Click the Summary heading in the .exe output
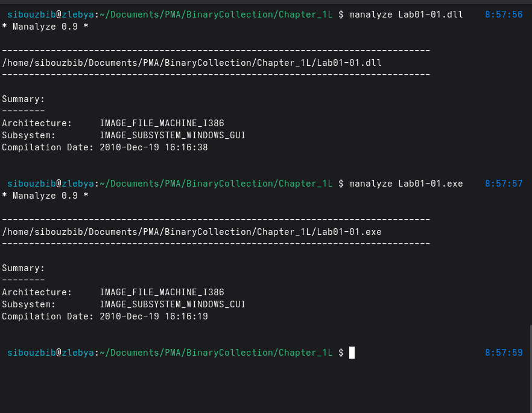Viewport: 532px width, 413px height. 24,268
